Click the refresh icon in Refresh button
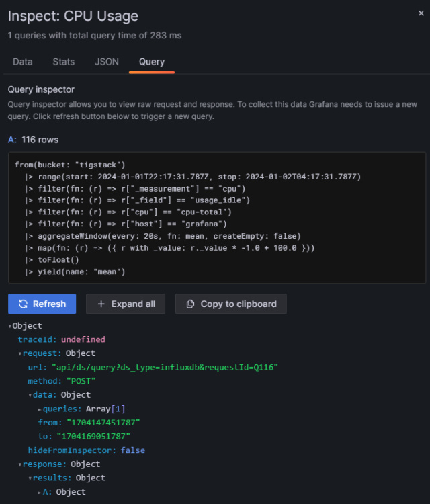The height and width of the screenshot is (504, 430). (x=23, y=304)
